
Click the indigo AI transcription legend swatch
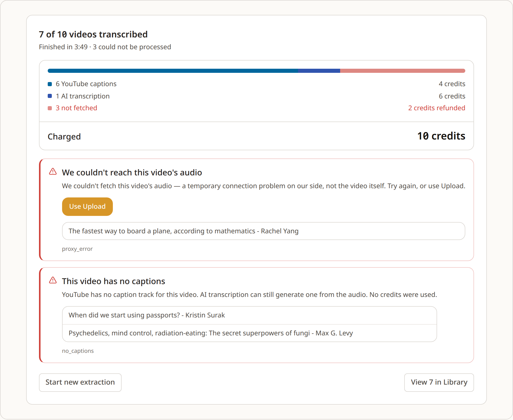pos(50,96)
